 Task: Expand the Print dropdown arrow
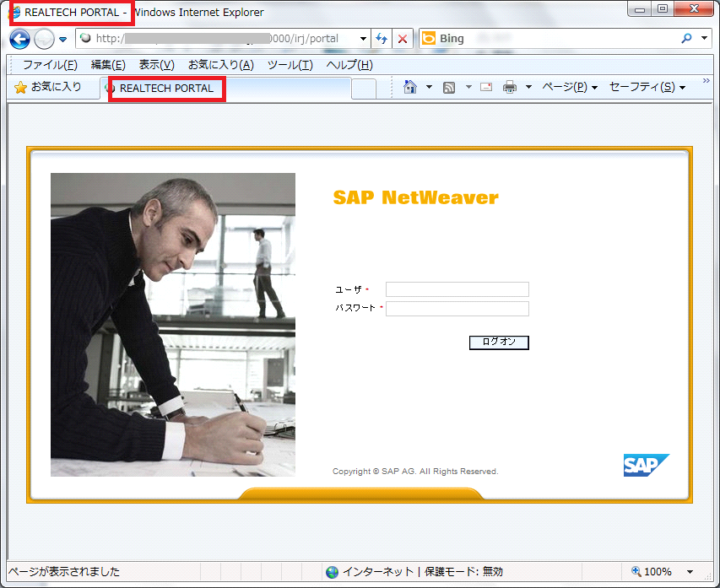coord(528,87)
